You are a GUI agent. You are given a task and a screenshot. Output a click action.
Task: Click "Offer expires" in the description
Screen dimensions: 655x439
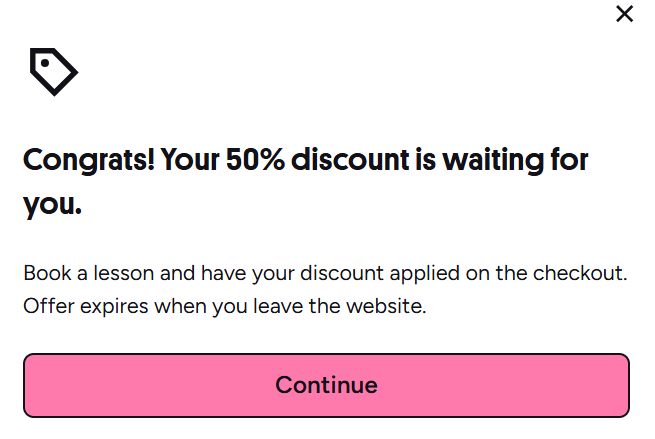point(86,306)
